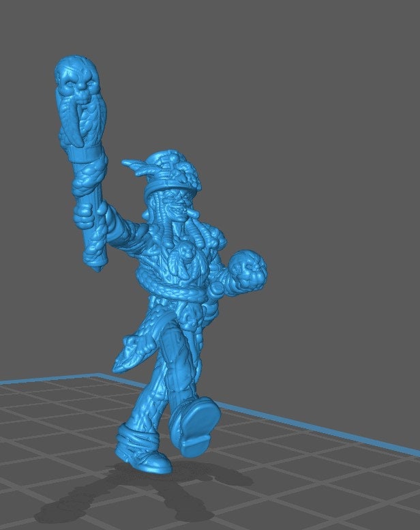Click the rope belt around the waist
Viewport: 420px width, 530px height.
click(x=179, y=292)
